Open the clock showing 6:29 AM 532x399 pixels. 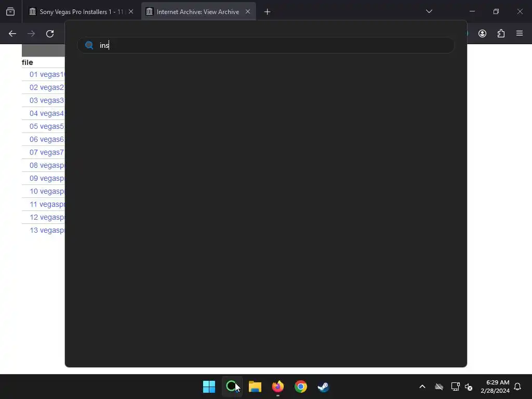click(495, 387)
